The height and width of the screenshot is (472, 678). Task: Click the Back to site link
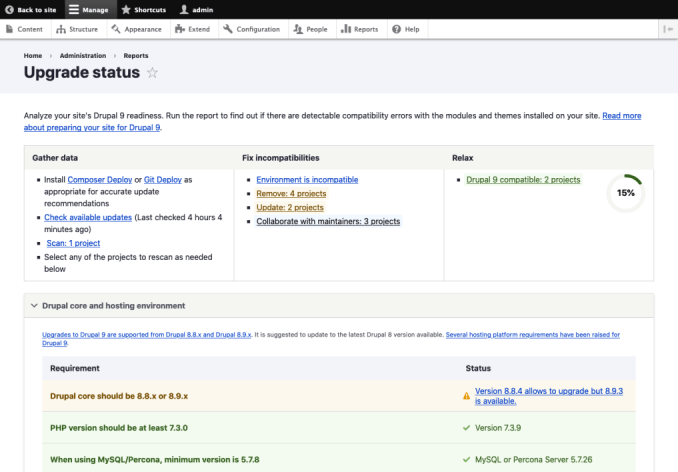click(32, 9)
